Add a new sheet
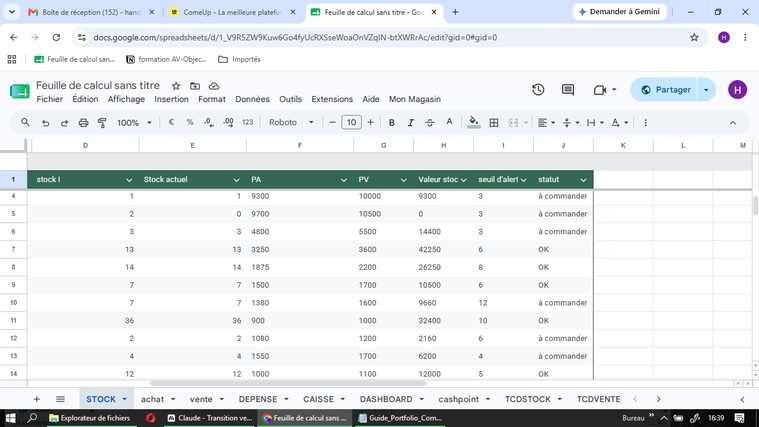 coord(36,399)
